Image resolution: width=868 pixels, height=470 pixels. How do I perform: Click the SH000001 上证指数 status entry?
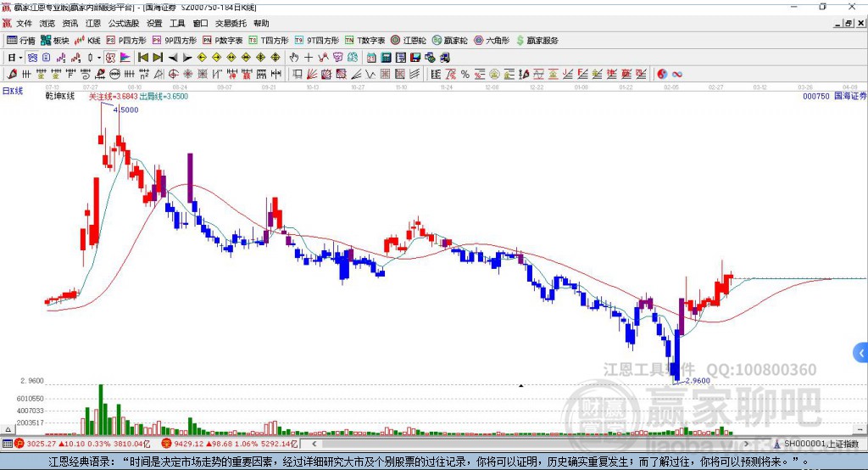[x=816, y=444]
